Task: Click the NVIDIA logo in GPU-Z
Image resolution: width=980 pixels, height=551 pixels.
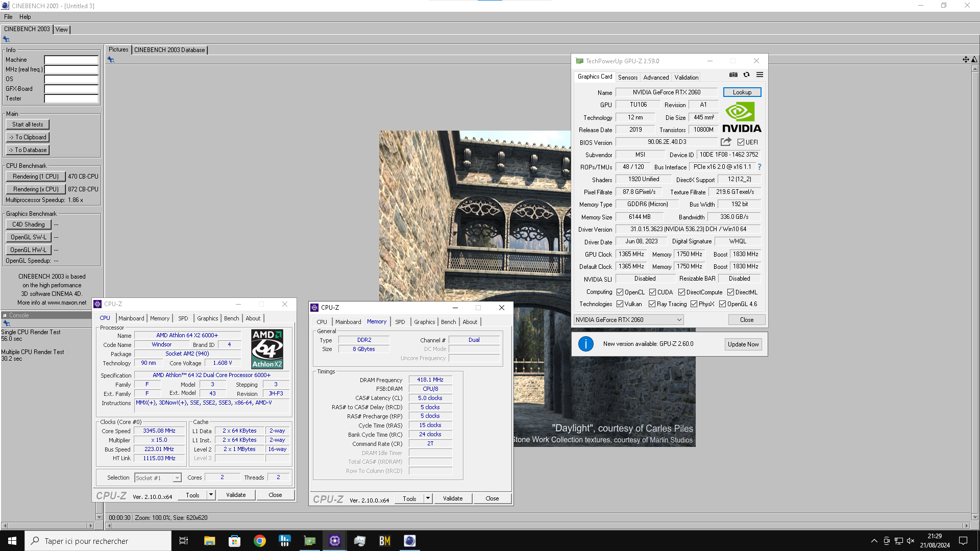Action: click(742, 117)
